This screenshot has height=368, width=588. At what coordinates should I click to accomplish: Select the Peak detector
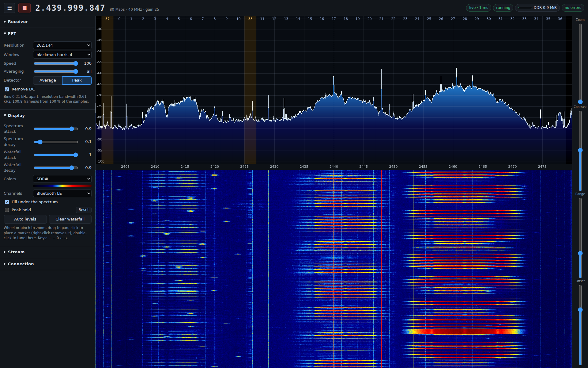pos(77,80)
